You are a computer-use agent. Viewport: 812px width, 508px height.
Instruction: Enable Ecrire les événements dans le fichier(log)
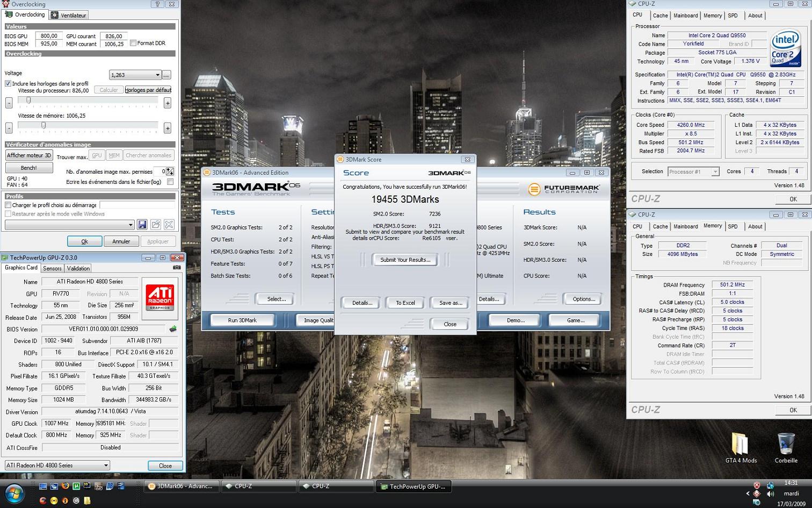point(170,182)
